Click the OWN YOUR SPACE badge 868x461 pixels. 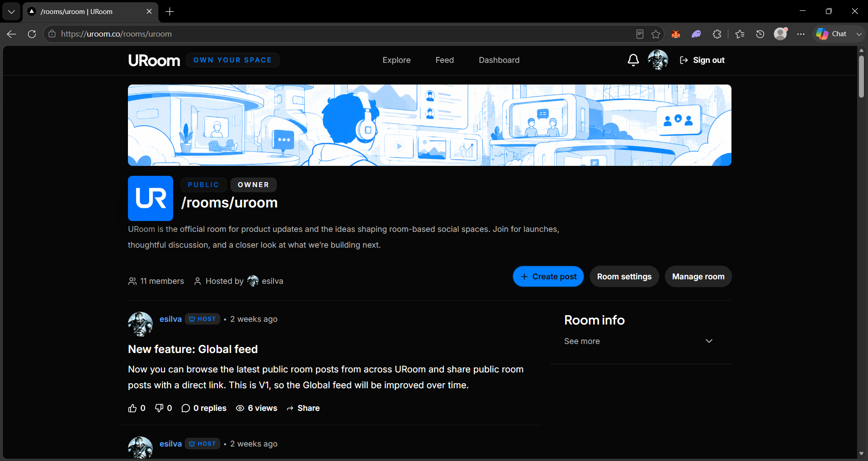pos(232,60)
